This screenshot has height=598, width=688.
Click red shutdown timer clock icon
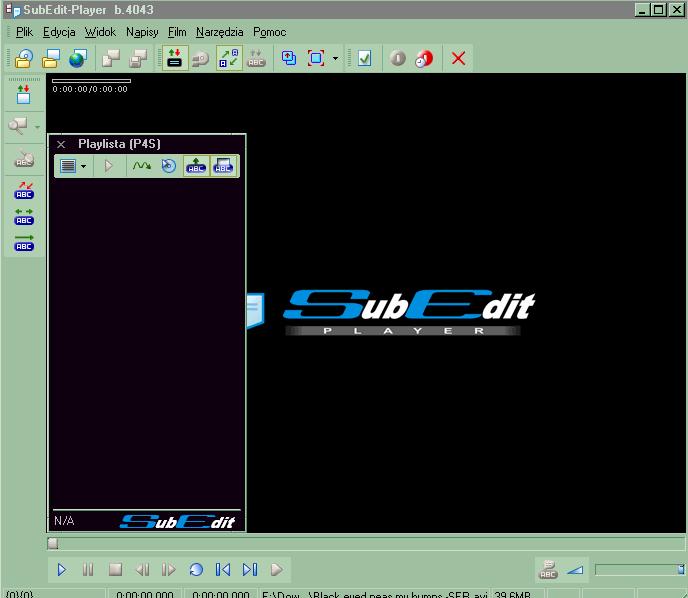tap(424, 58)
